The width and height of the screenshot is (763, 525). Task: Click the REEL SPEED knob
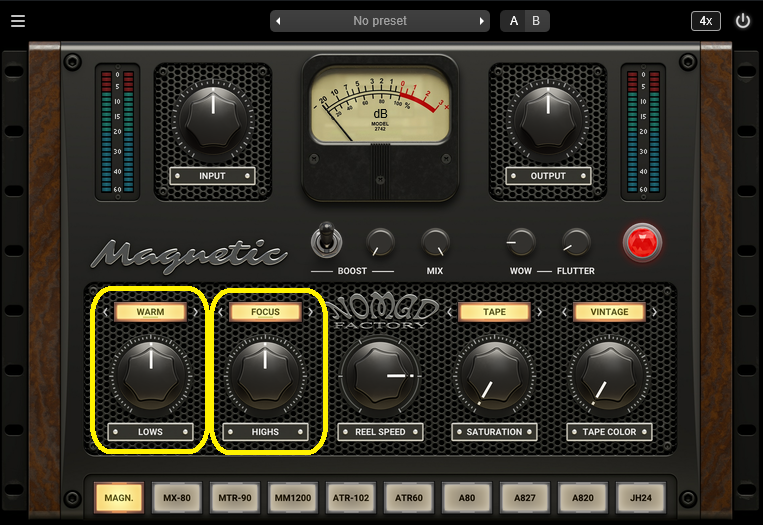[x=380, y=377]
